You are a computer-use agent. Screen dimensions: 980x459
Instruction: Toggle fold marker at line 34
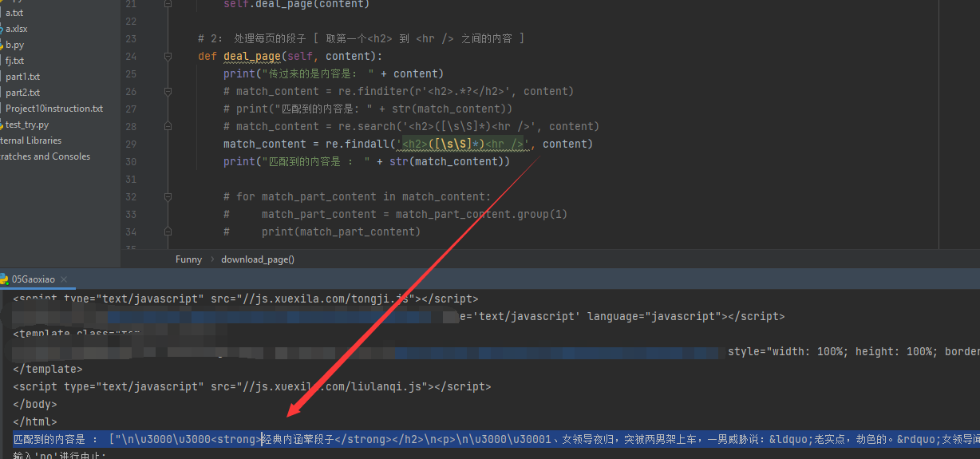[168, 231]
